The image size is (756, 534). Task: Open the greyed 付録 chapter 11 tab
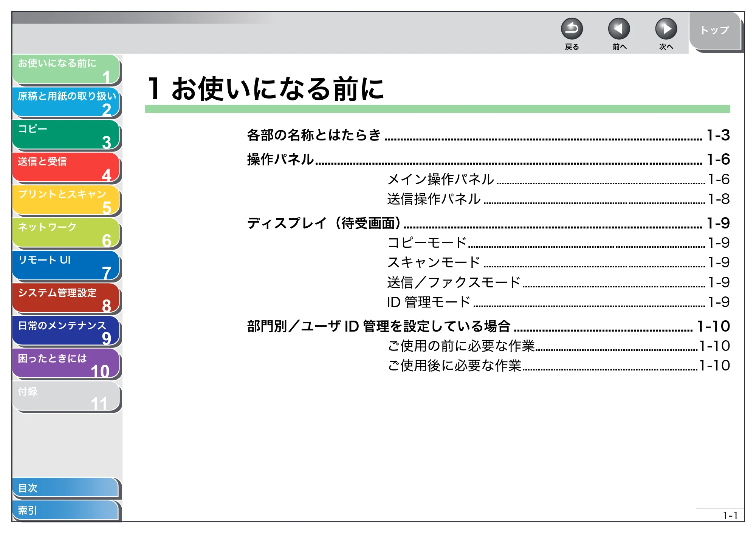[x=66, y=397]
